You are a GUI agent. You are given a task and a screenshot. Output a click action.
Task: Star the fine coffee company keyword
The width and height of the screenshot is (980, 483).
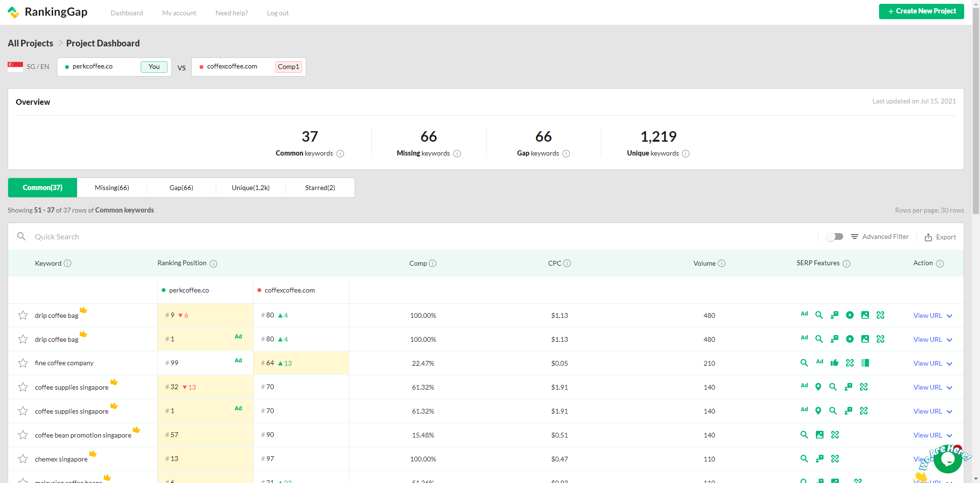point(23,363)
